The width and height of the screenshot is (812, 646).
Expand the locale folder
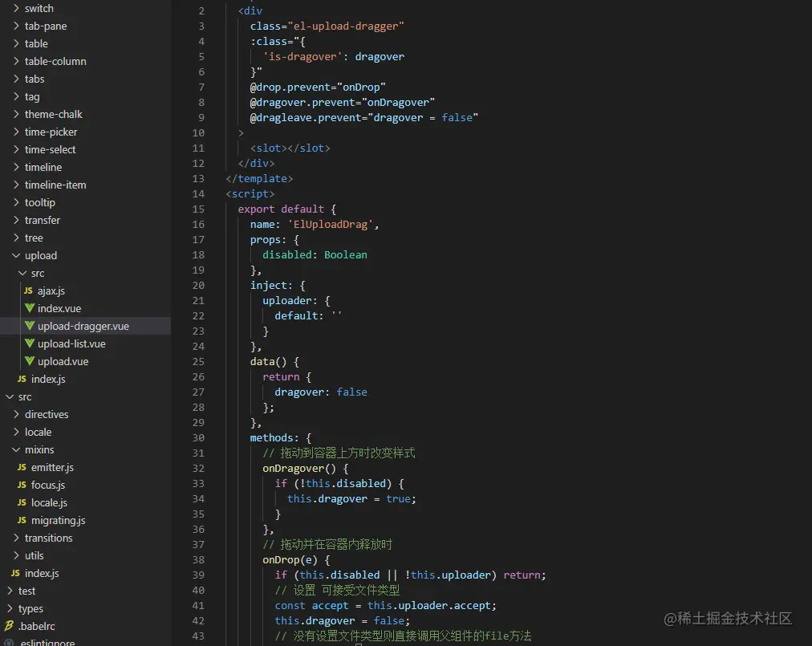click(x=16, y=432)
